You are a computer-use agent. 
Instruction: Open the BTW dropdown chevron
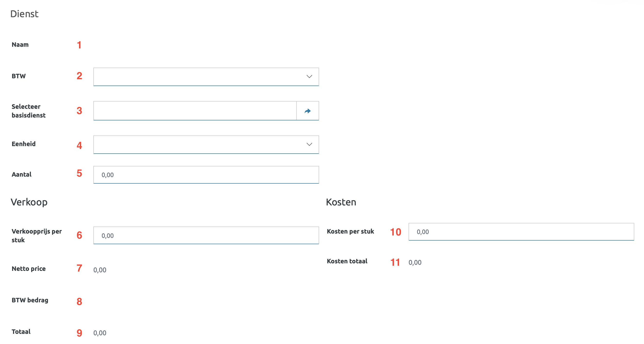tap(309, 77)
